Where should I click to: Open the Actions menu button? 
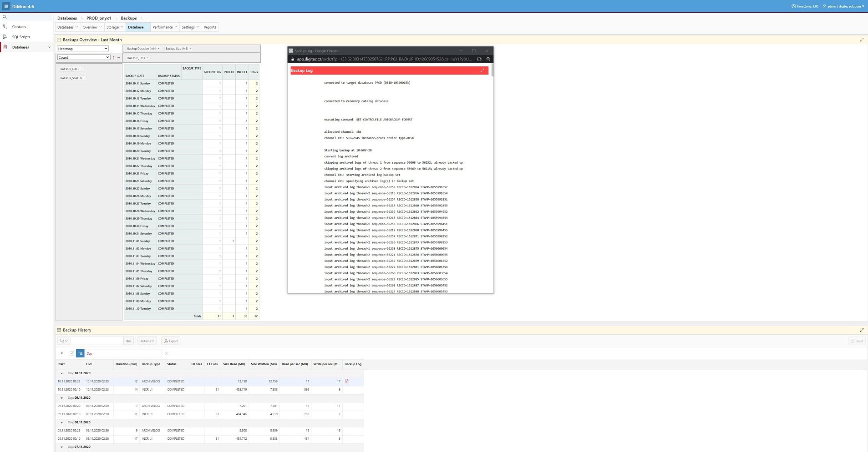click(147, 341)
